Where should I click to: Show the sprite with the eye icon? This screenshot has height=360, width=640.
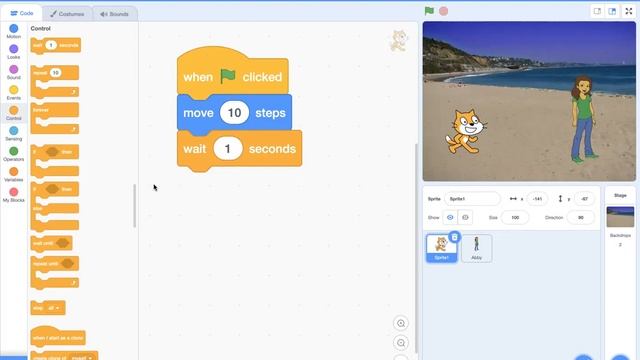pyautogui.click(x=450, y=218)
